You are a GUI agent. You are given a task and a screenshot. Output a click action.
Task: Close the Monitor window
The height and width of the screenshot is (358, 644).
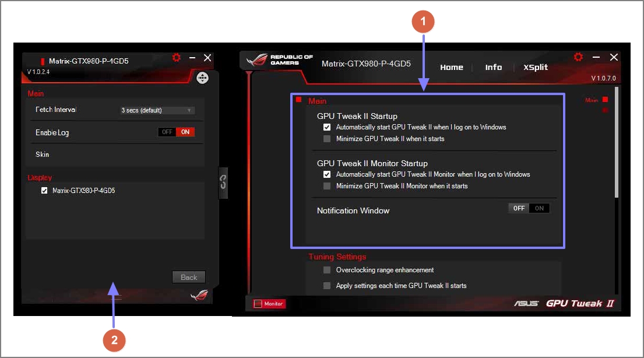point(207,58)
